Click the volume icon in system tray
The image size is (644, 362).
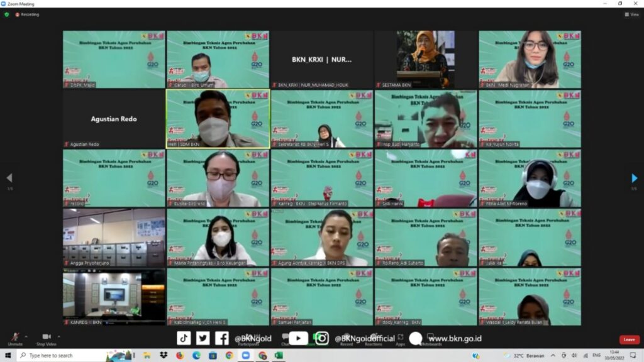coord(574,356)
